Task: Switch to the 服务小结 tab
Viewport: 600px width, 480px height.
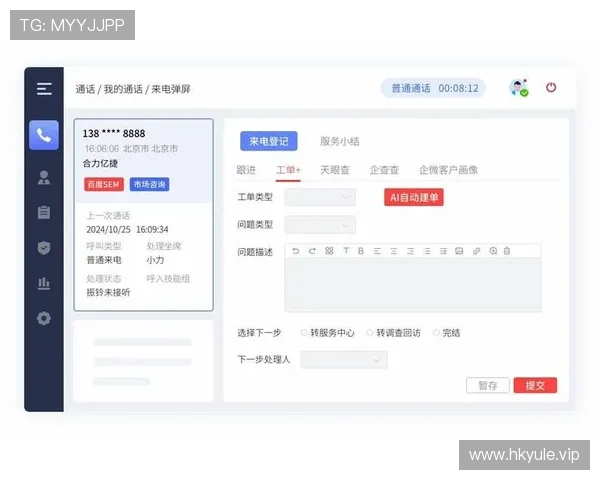Action: [x=339, y=141]
